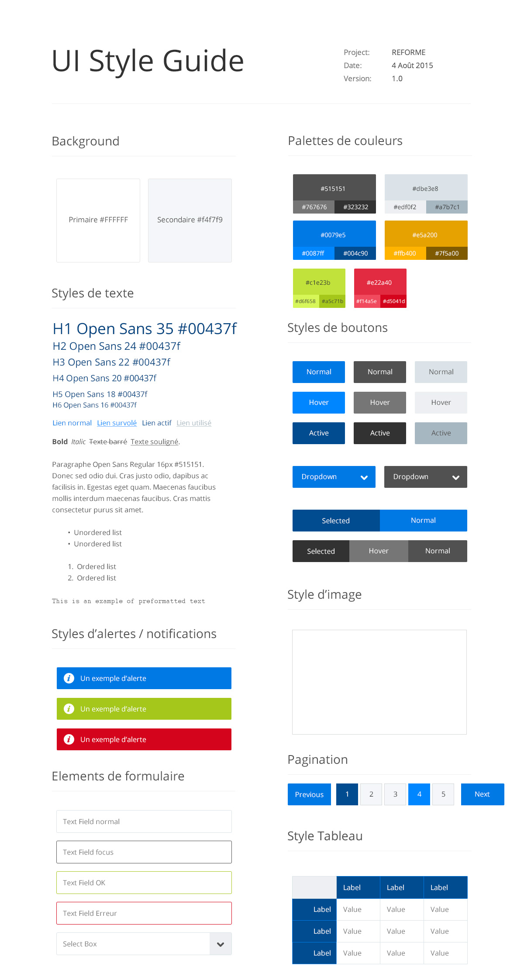Pick color swatch #515151
Screen dimensions: 524x980
tap(334, 187)
